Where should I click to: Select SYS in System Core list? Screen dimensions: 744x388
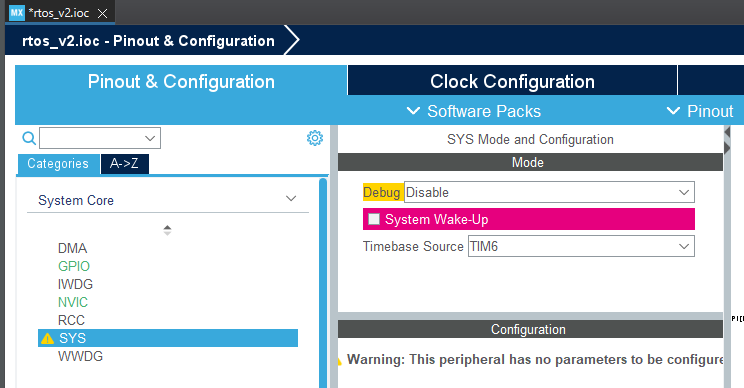click(168, 338)
